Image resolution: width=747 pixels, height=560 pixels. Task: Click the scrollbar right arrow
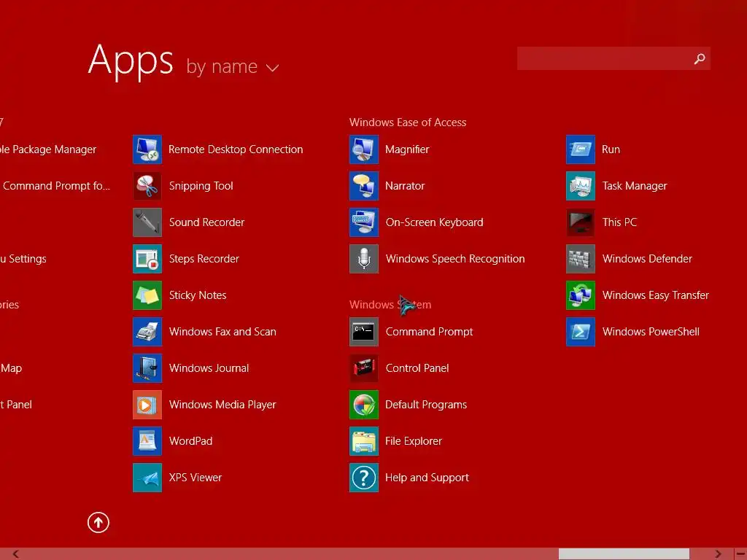(718, 554)
